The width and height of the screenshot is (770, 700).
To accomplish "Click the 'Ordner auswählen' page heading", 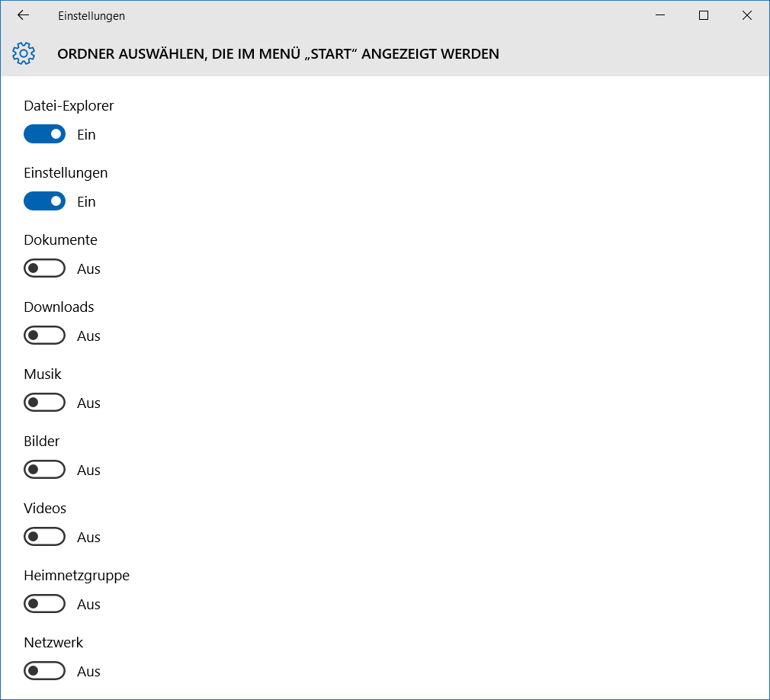I will click(278, 54).
